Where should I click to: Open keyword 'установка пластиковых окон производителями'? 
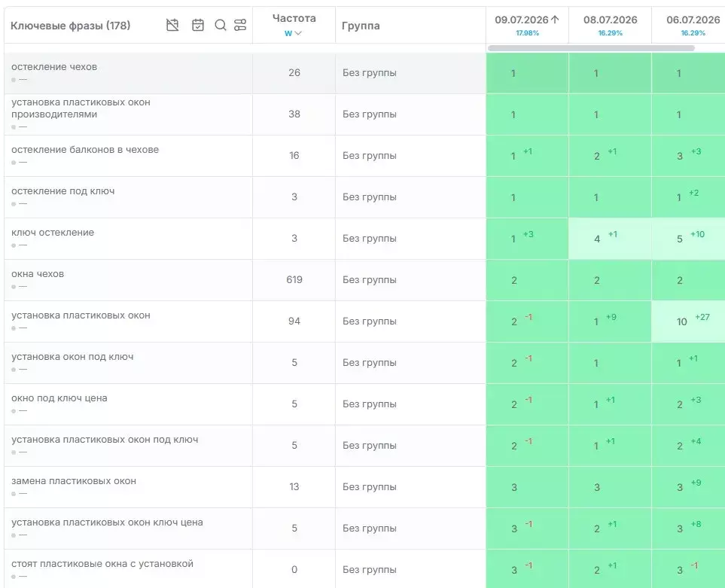(81, 108)
